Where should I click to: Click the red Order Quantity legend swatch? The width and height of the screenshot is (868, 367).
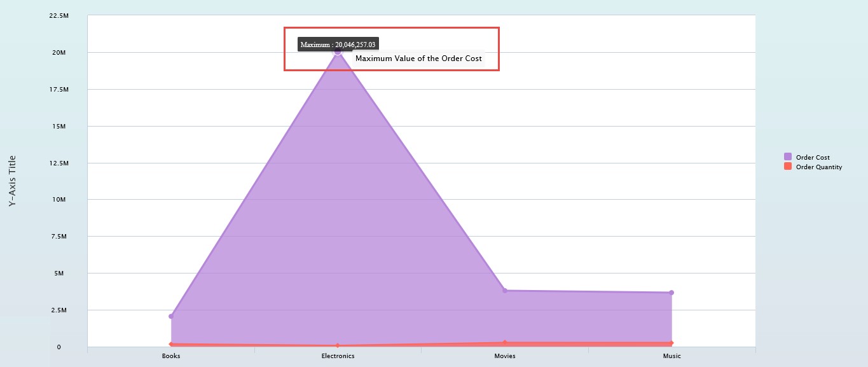(x=788, y=167)
